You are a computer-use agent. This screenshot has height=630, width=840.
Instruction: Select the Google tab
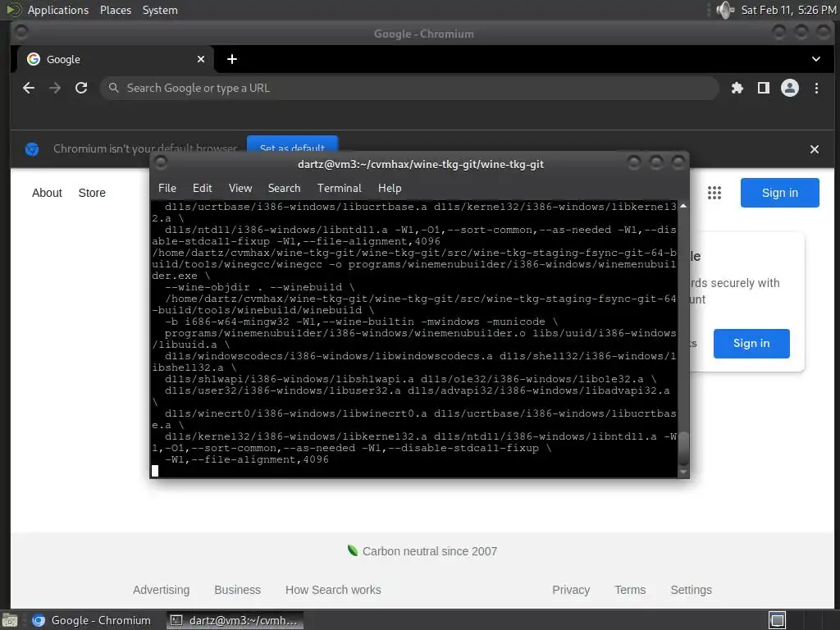115,59
